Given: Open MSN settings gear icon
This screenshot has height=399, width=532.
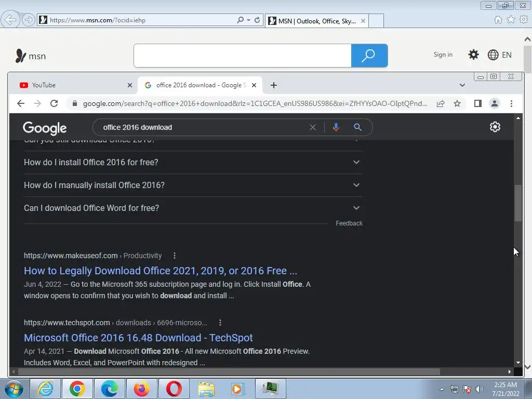Looking at the screenshot, I should tap(473, 55).
